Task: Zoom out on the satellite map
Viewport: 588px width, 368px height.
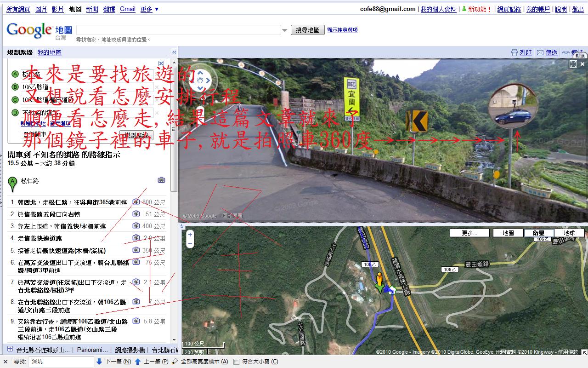Action: [x=190, y=243]
